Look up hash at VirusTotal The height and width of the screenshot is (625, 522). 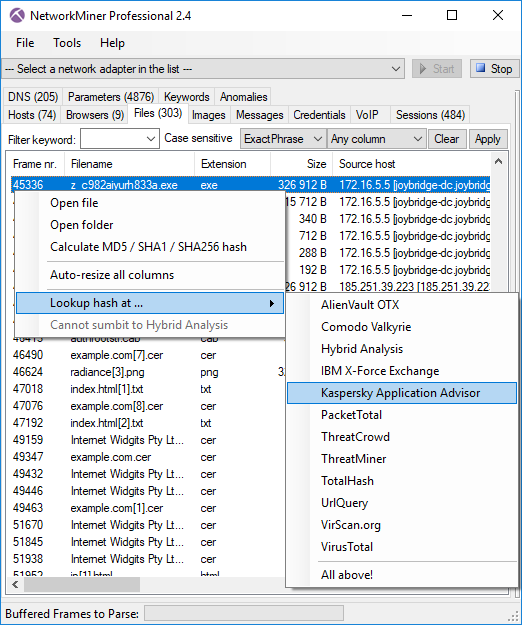402,547
